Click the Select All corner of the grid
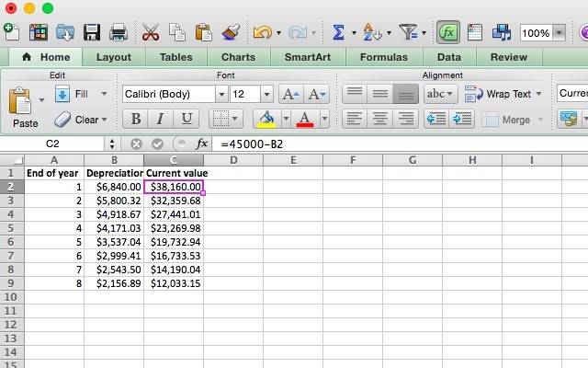Viewport: 588px width, 368px height. pyautogui.click(x=12, y=160)
